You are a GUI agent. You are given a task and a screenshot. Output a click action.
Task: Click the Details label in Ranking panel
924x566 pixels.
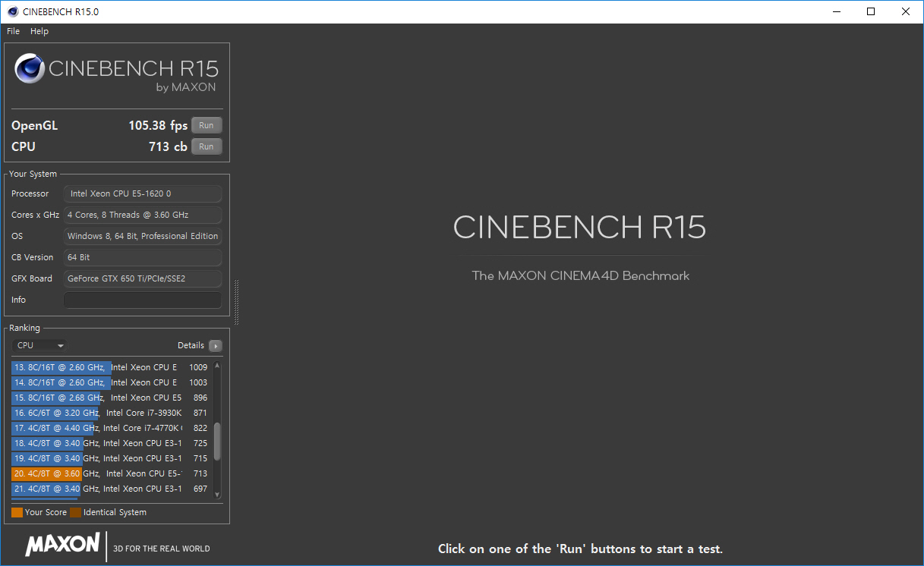coord(191,345)
